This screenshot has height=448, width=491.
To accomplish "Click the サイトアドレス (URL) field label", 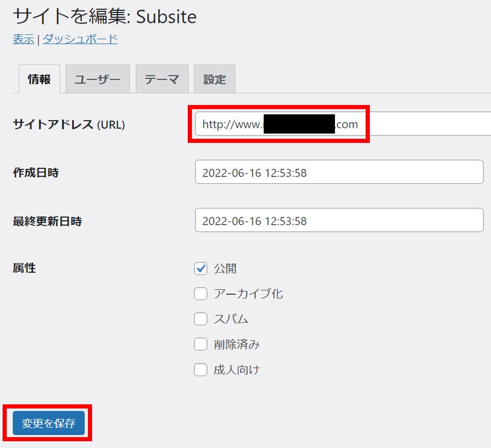I will 69,125.
